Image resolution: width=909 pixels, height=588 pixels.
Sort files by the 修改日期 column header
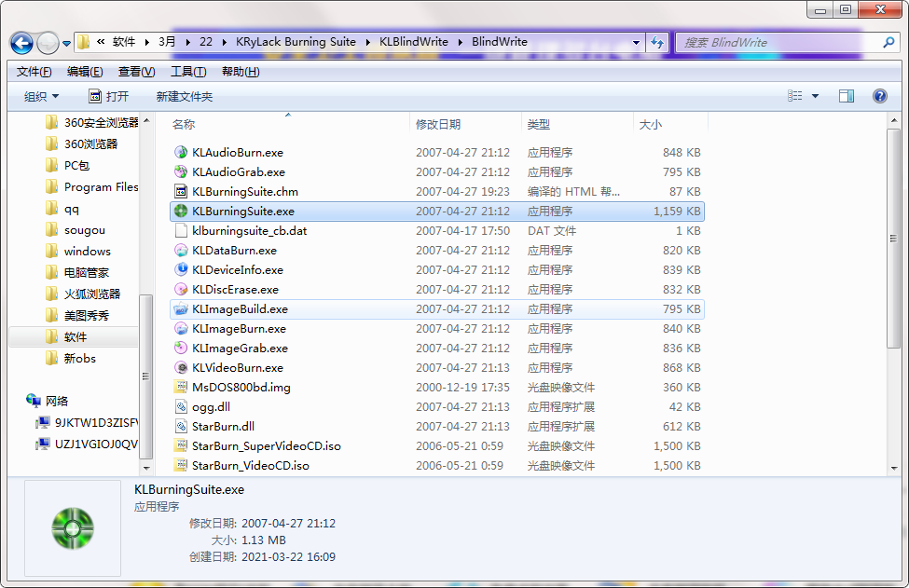tap(465, 124)
